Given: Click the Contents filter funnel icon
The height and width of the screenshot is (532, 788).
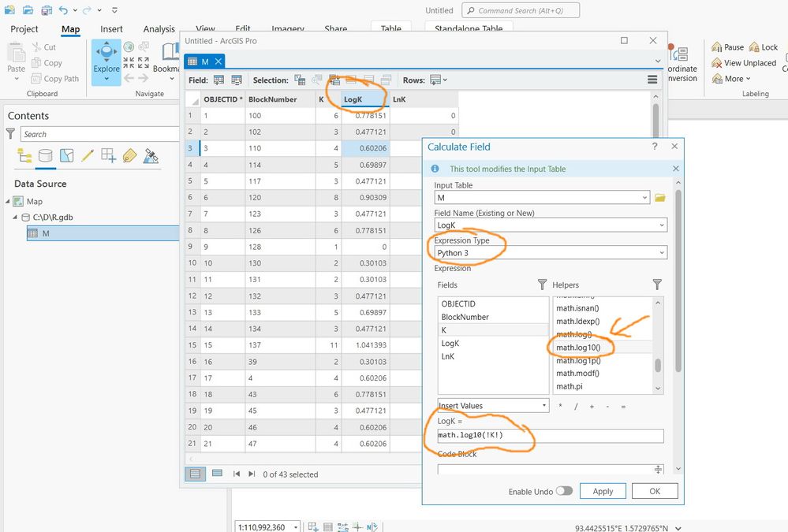Looking at the screenshot, I should 10,134.
